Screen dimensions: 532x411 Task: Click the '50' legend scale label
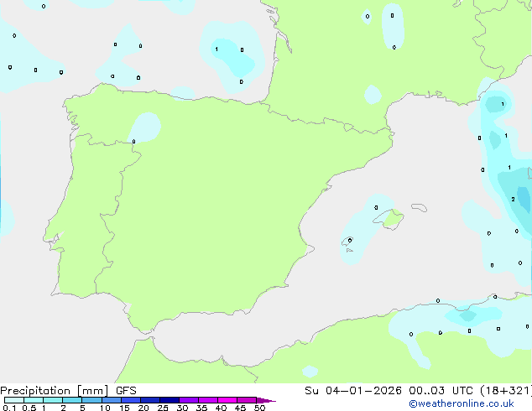point(259,408)
